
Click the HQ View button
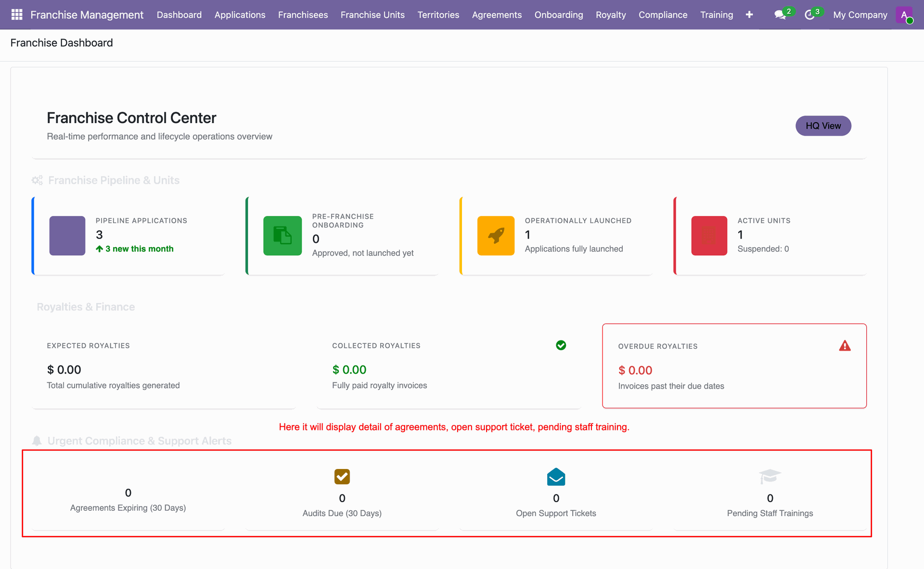coord(823,126)
